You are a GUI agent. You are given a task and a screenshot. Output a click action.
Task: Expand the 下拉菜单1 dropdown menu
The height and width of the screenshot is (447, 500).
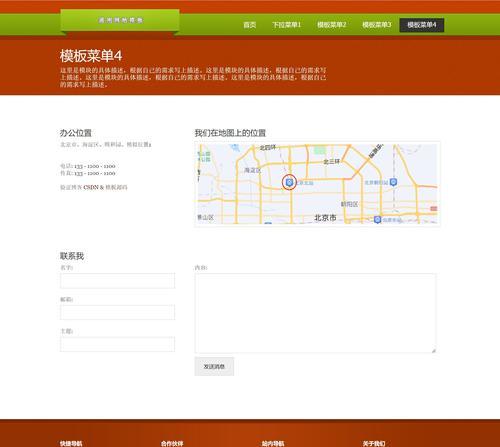tap(286, 25)
